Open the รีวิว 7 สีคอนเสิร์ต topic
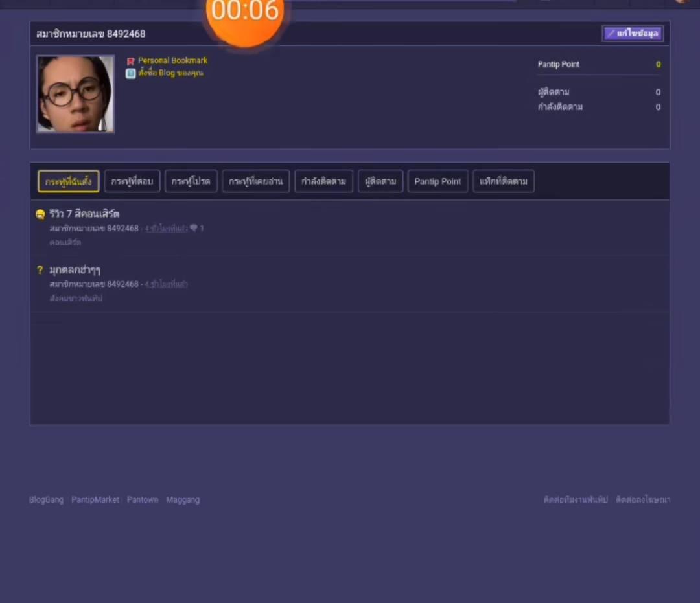The width and height of the screenshot is (700, 603). [x=84, y=214]
